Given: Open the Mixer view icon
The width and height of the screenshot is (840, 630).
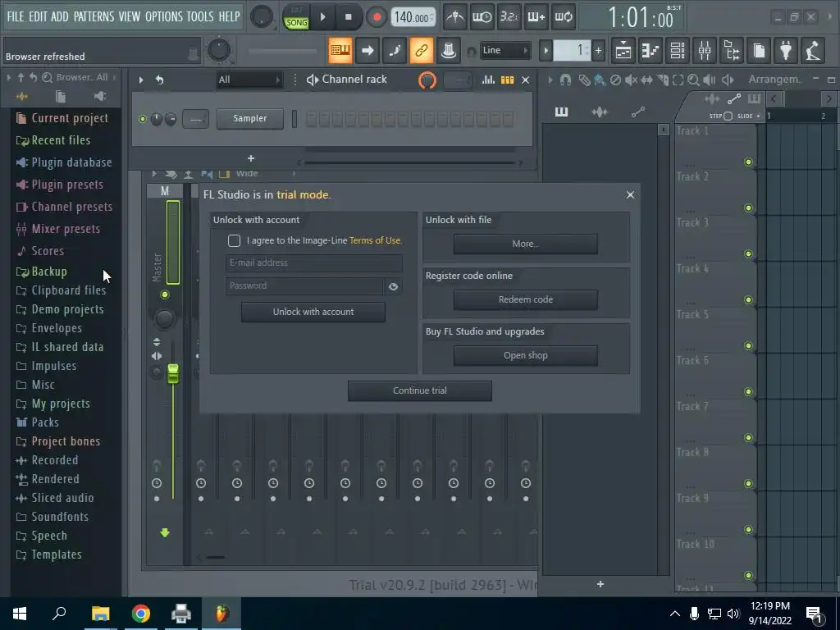Looking at the screenshot, I should [x=705, y=50].
